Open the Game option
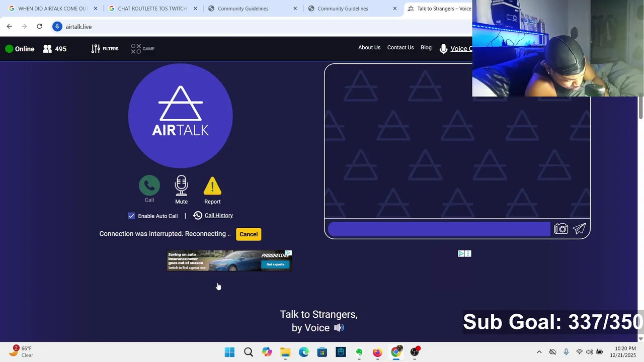This screenshot has width=644, height=362. pos(142,49)
